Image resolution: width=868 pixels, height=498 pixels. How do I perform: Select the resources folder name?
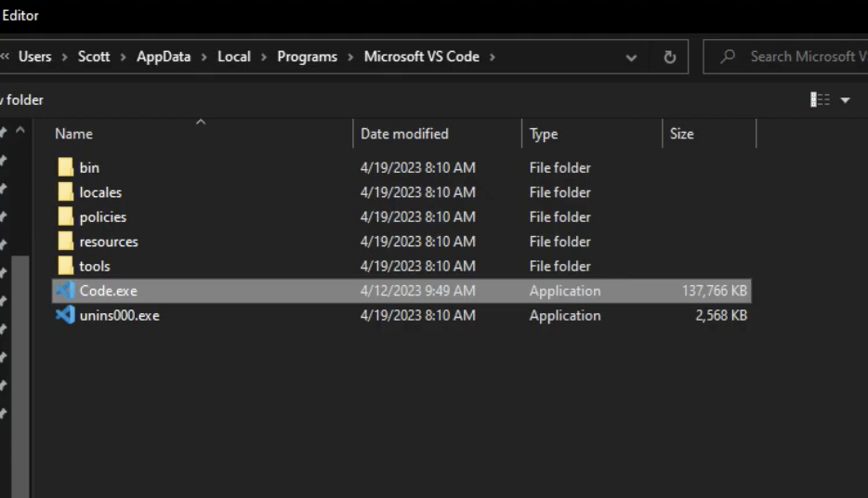(x=109, y=242)
